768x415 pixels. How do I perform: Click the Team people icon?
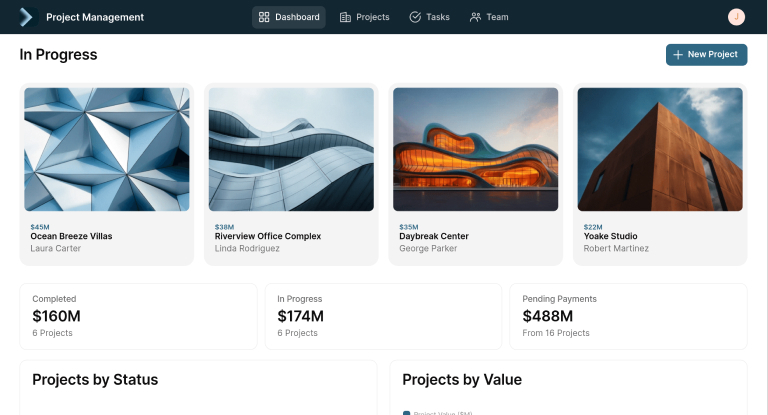475,17
